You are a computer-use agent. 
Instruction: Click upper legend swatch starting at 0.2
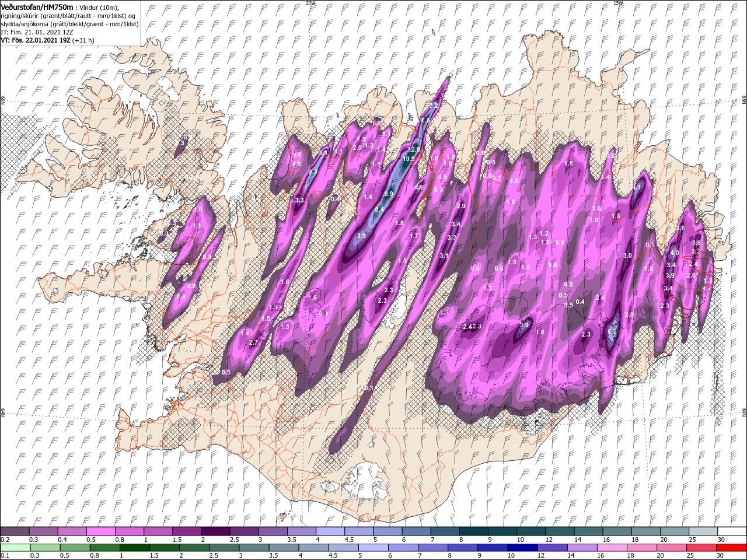coord(15,531)
